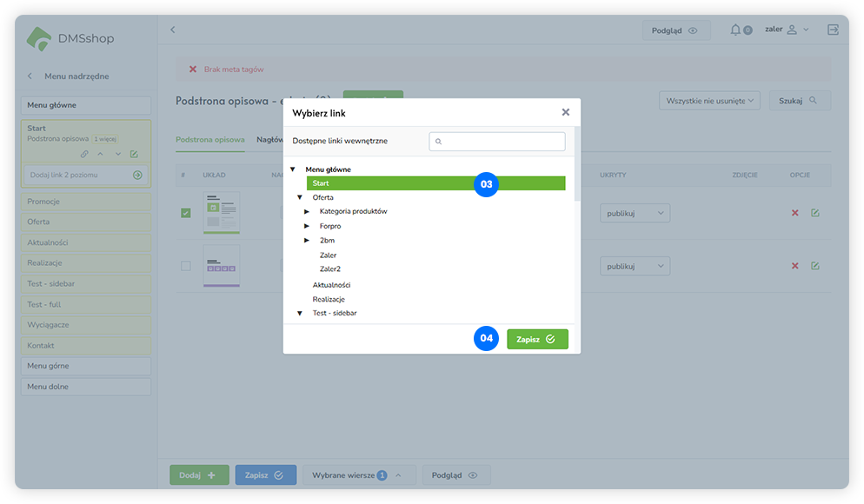Uncheck the first row checkbox
The image size is (864, 504).
185,213
